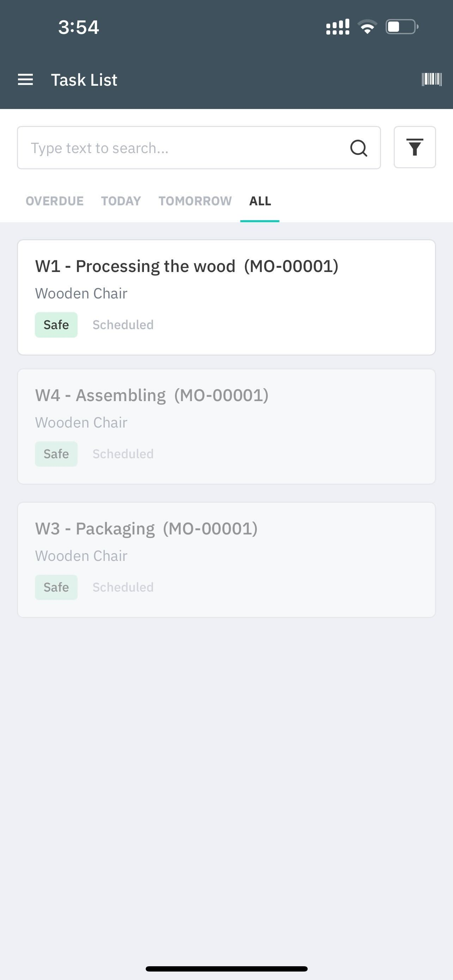Open W3 - Packaging task card

pyautogui.click(x=226, y=559)
